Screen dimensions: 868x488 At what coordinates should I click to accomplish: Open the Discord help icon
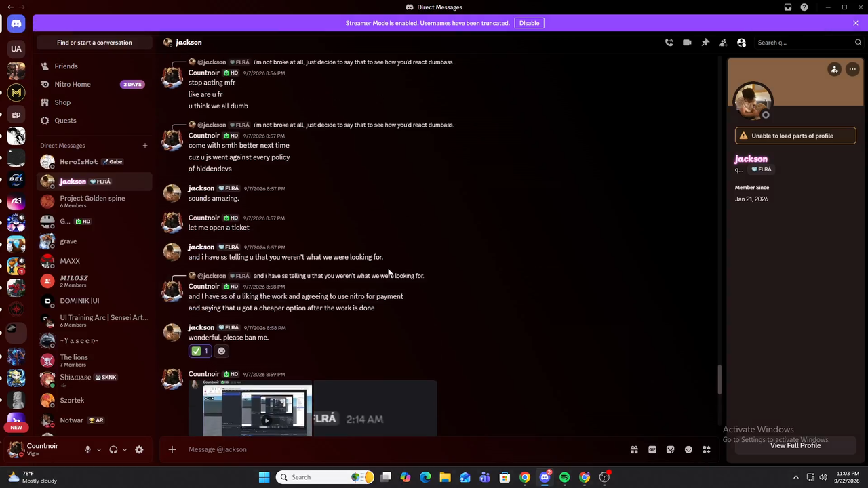[x=804, y=7]
